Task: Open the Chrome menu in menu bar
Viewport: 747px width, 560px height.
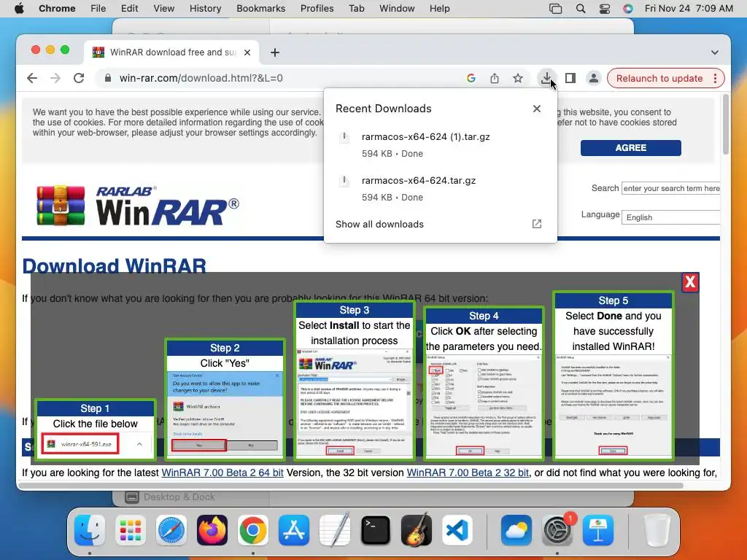Action: pos(57,9)
